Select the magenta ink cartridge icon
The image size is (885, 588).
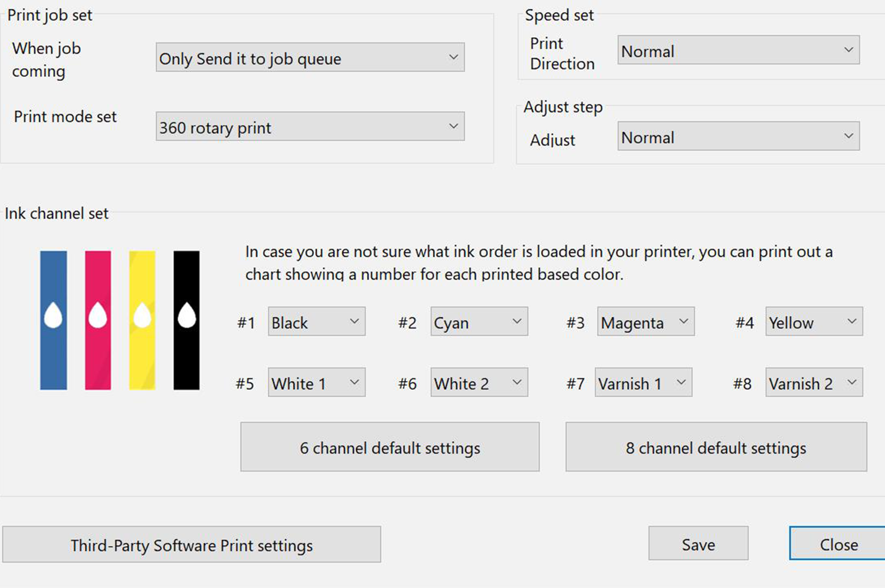click(x=97, y=320)
